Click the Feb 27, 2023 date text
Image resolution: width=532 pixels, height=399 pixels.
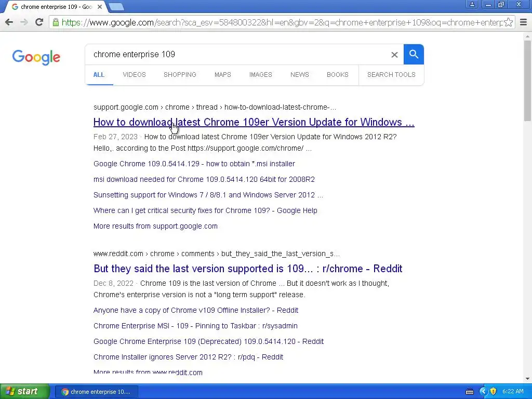point(115,137)
